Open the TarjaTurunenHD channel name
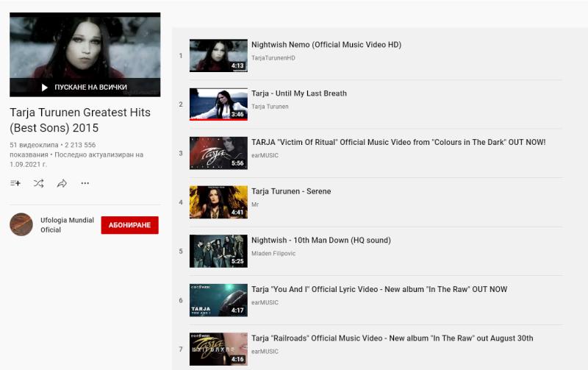This screenshot has height=370, width=588. point(273,58)
